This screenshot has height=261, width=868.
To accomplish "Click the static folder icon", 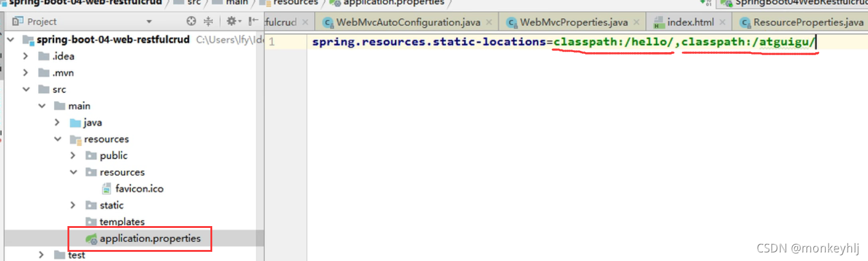I will pyautogui.click(x=91, y=205).
